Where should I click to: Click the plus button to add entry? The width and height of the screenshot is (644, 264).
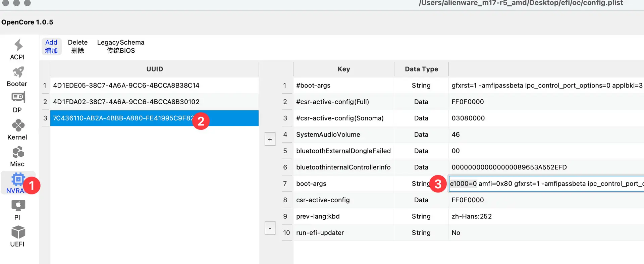tap(270, 139)
